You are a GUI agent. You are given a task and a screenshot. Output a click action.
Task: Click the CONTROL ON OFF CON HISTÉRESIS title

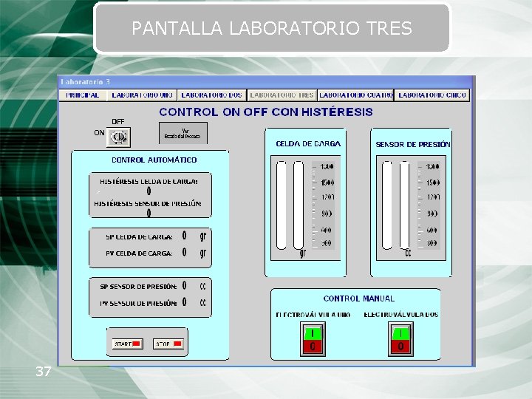tap(266, 112)
